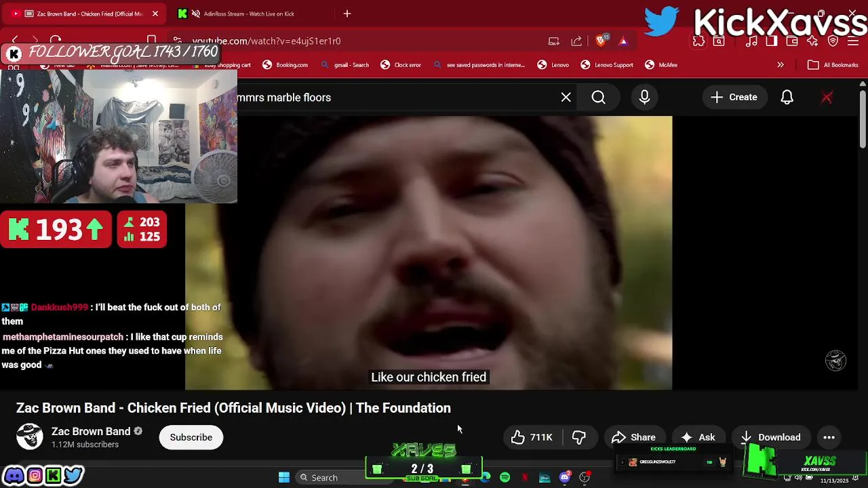The image size is (868, 488).
Task: Click the YouTube search magnifier button
Action: (x=599, y=98)
